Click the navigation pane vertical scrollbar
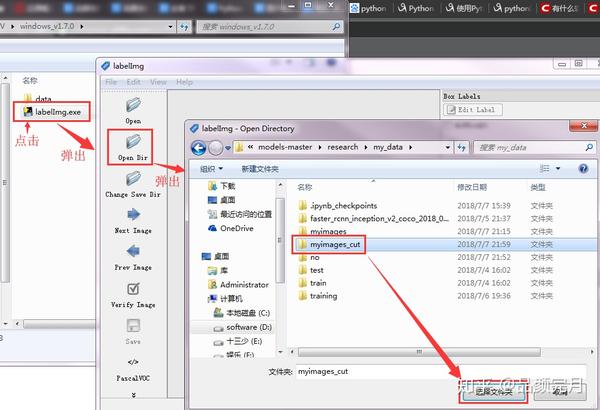The width and height of the screenshot is (600, 410). [280, 240]
